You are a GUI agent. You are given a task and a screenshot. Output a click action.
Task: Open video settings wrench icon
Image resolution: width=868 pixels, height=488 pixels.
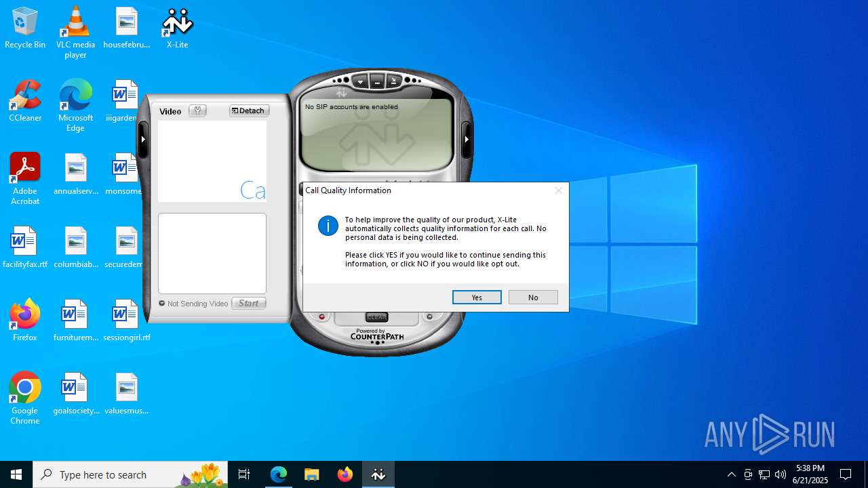(198, 110)
